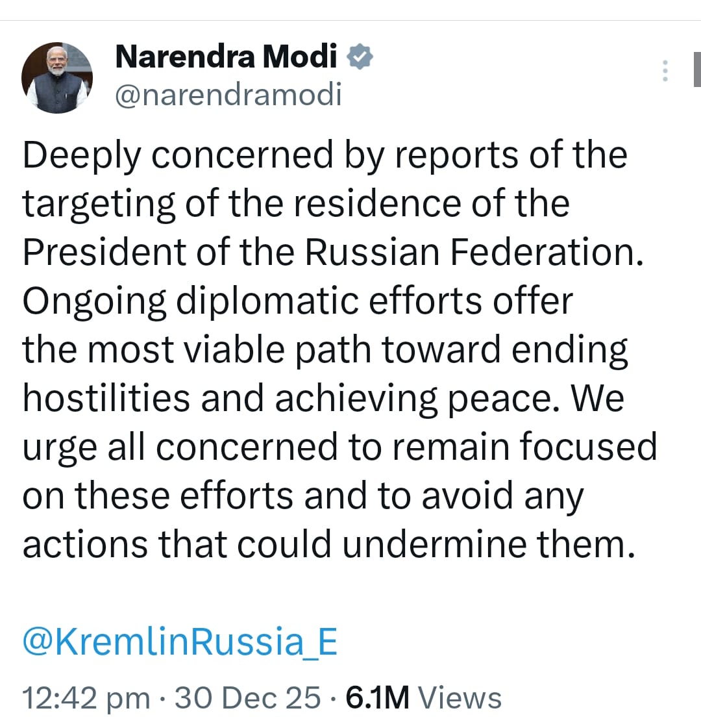View the 6.1M Views count
701x728 pixels.
coord(424,697)
